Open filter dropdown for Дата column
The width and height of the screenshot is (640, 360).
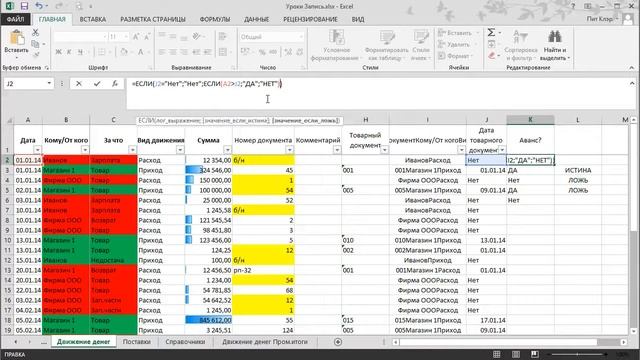point(37,150)
